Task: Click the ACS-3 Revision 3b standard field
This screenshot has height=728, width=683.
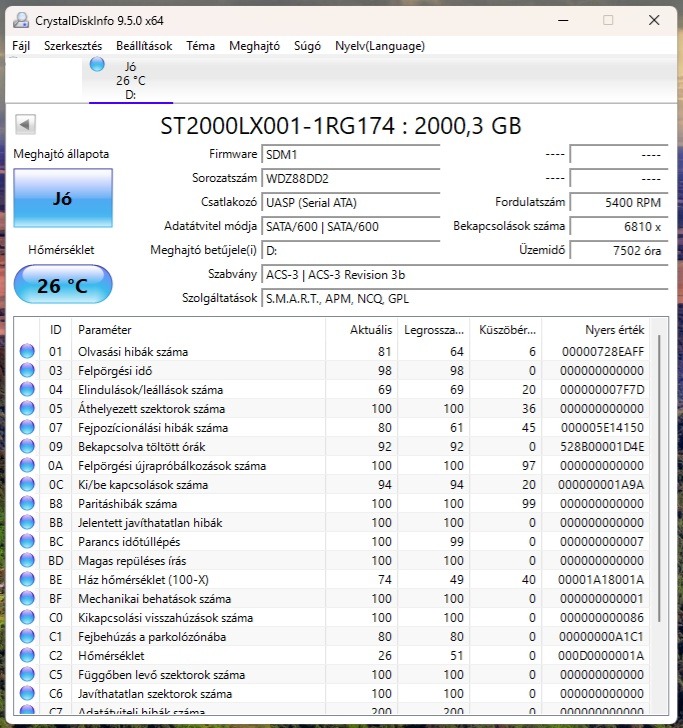Action: (x=465, y=275)
